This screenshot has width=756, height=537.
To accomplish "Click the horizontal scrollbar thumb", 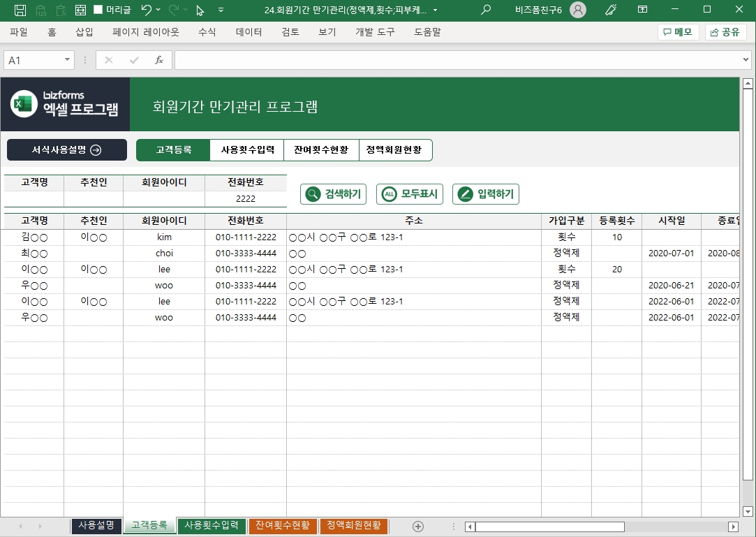I will pyautogui.click(x=549, y=527).
